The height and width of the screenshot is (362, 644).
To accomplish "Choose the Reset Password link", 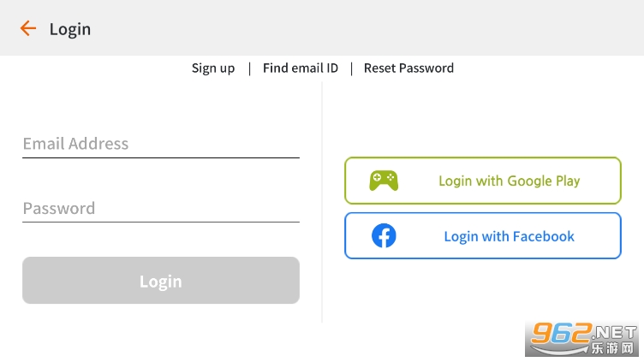I will [408, 68].
